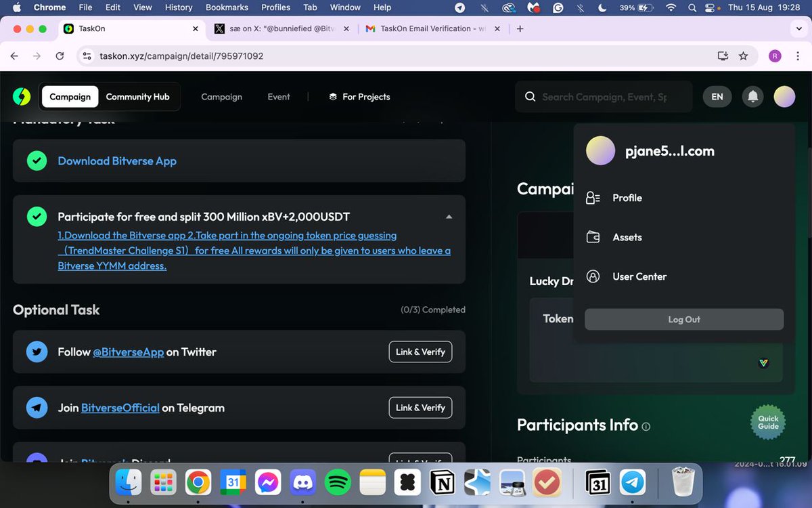
Task: Open the For Projects menu
Action: point(359,97)
